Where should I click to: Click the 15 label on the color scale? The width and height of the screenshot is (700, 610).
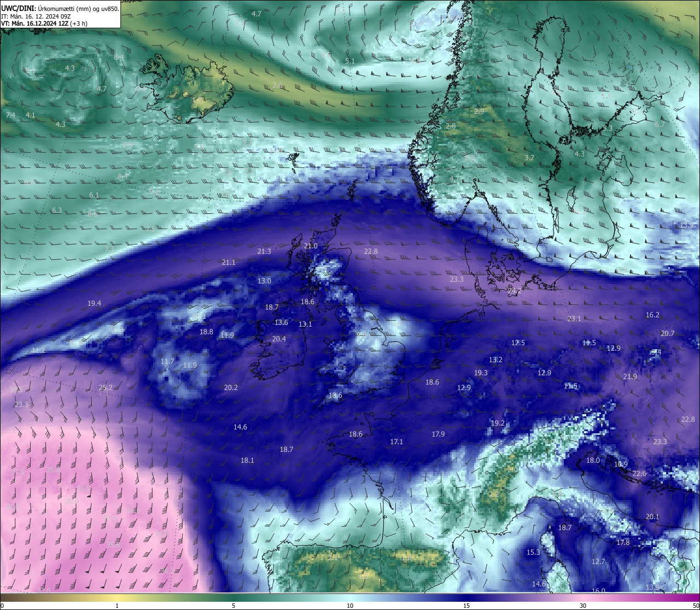click(x=466, y=606)
